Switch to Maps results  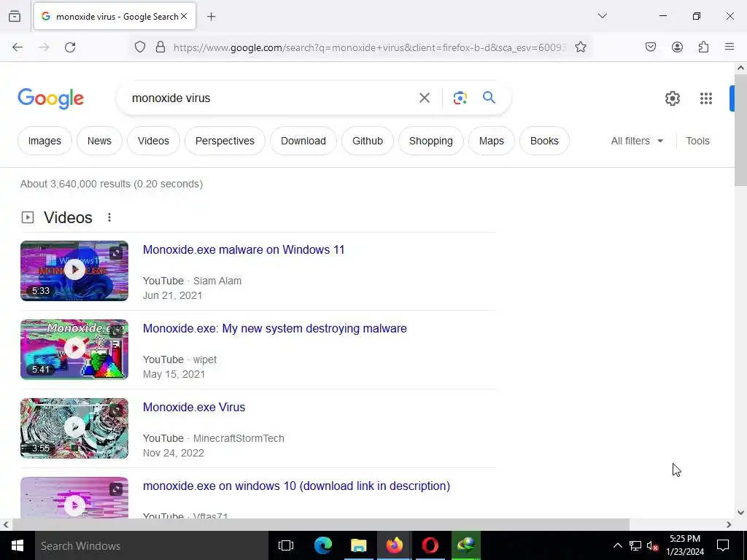(491, 141)
